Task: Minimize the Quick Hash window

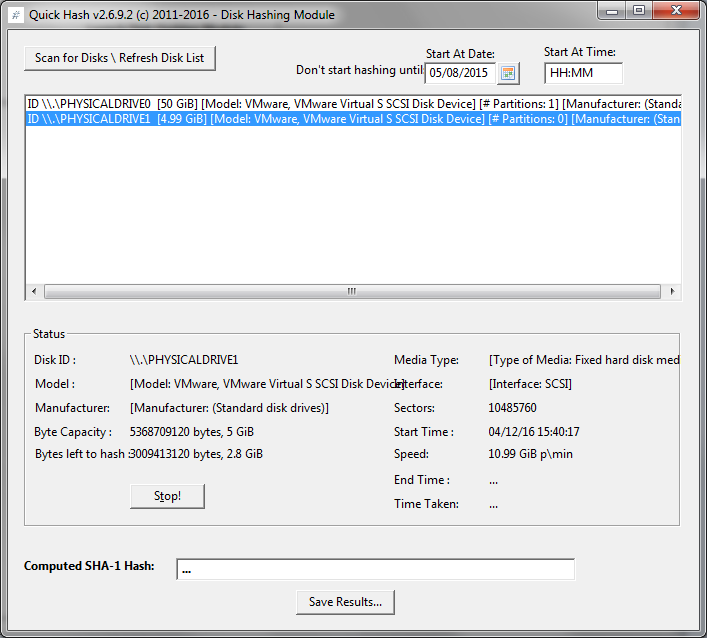Action: pos(613,10)
